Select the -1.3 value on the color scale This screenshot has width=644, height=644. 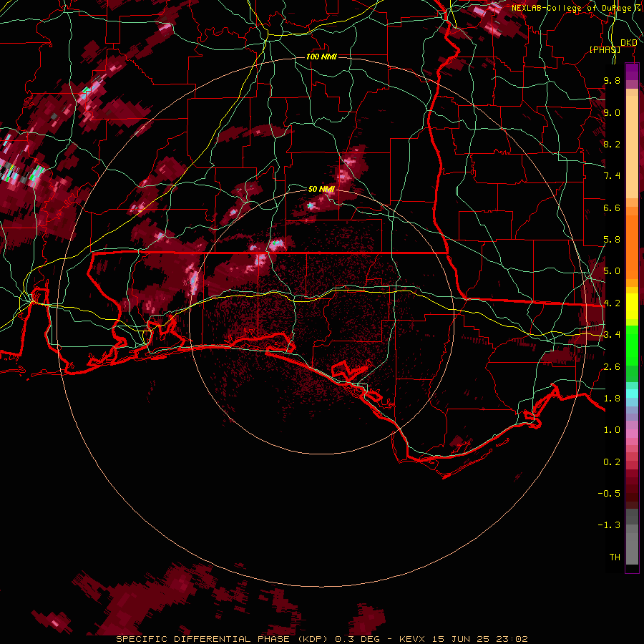pyautogui.click(x=609, y=525)
